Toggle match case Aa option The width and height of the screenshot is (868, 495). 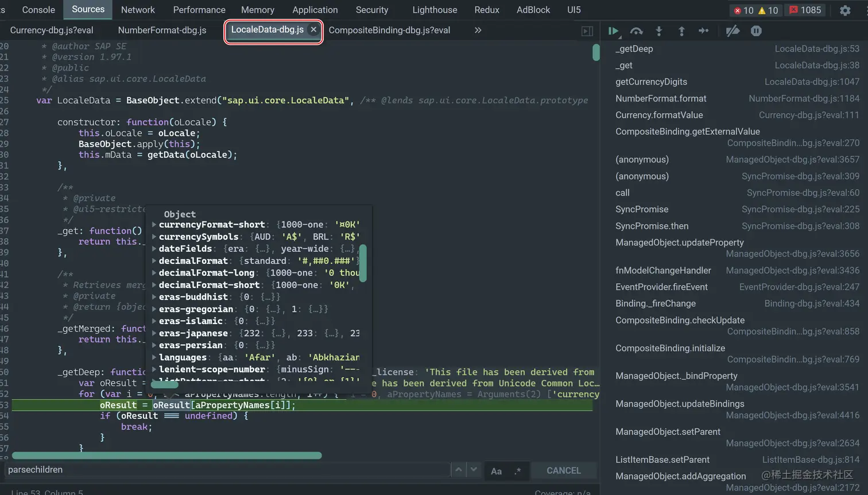tap(497, 471)
